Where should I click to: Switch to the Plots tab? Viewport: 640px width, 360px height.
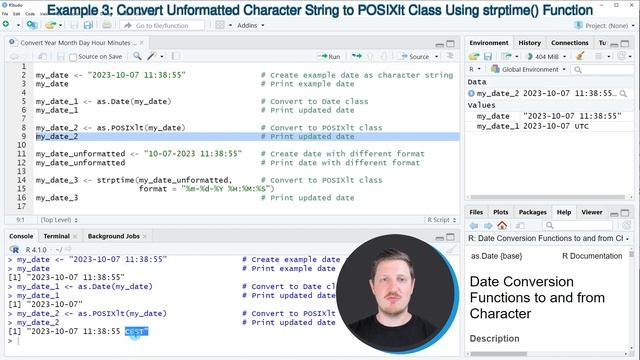tap(500, 212)
